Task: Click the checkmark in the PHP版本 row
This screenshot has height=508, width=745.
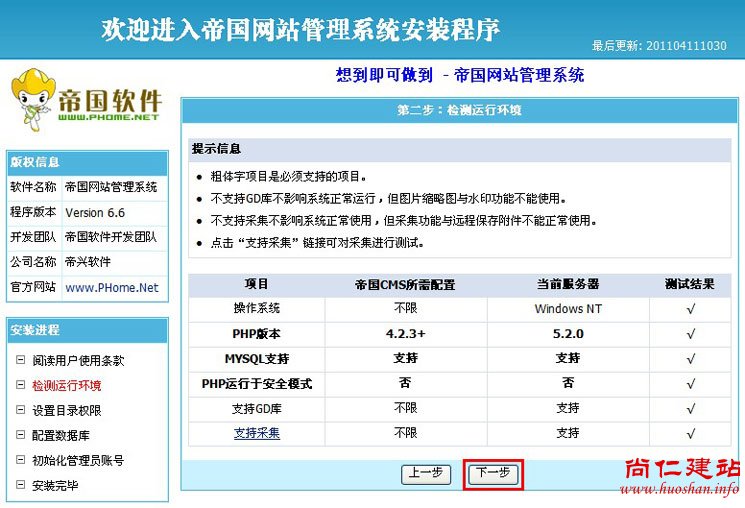Action: [690, 334]
